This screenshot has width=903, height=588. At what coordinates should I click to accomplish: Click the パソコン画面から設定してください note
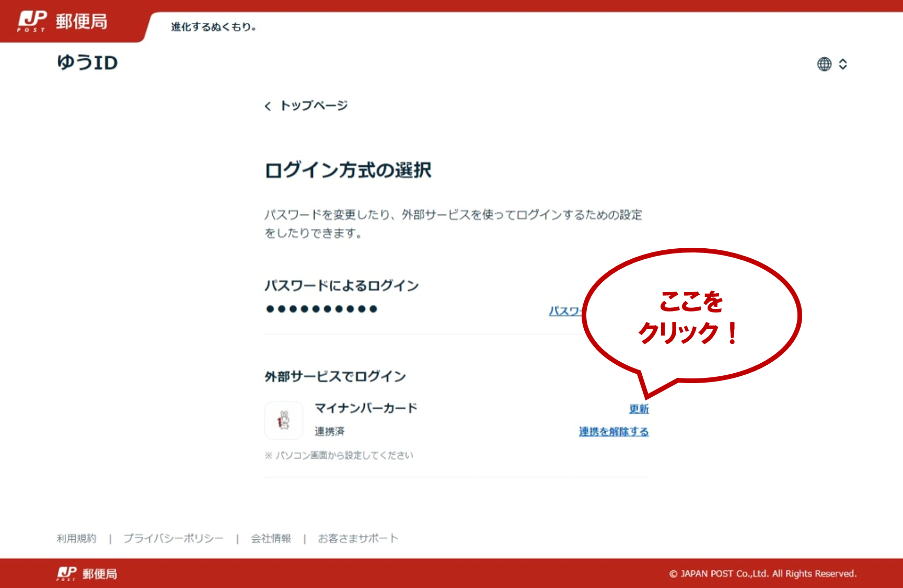339,455
